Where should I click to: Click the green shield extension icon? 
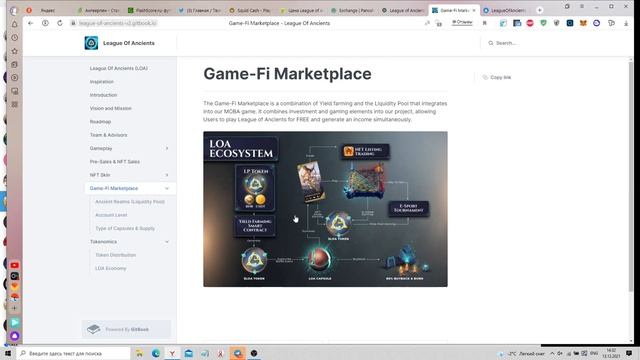click(x=543, y=23)
